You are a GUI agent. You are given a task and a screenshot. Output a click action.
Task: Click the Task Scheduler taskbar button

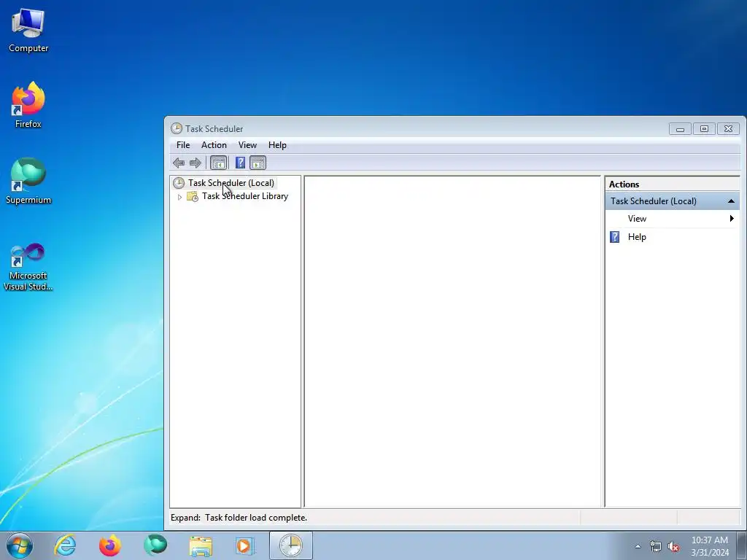click(x=290, y=545)
